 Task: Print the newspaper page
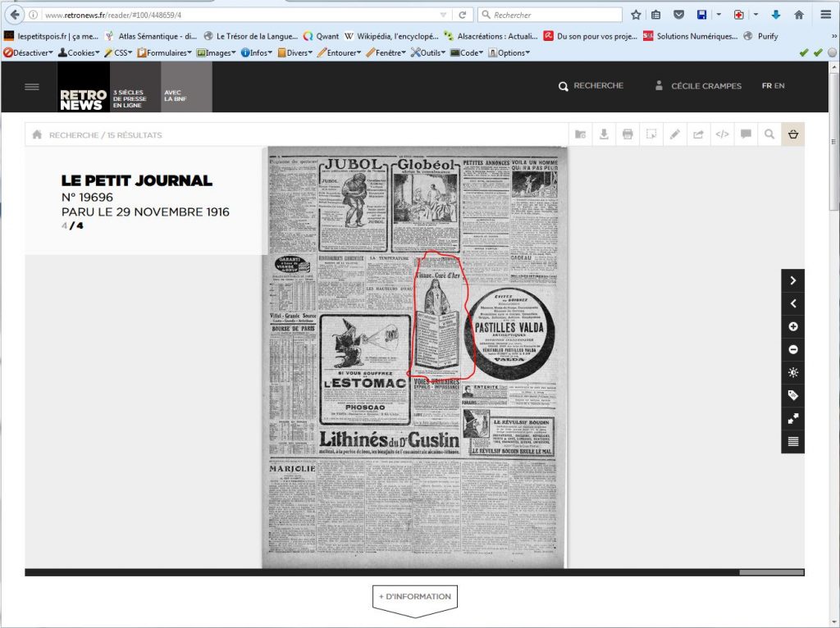pos(628,134)
